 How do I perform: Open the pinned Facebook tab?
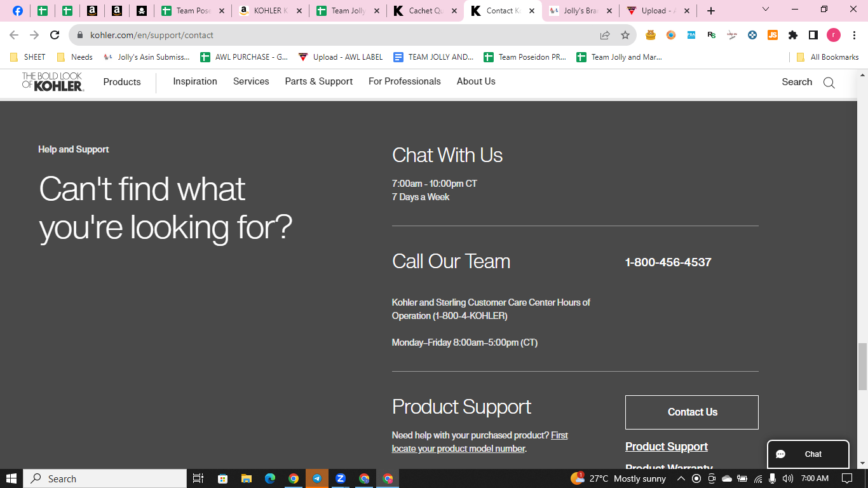click(x=18, y=11)
